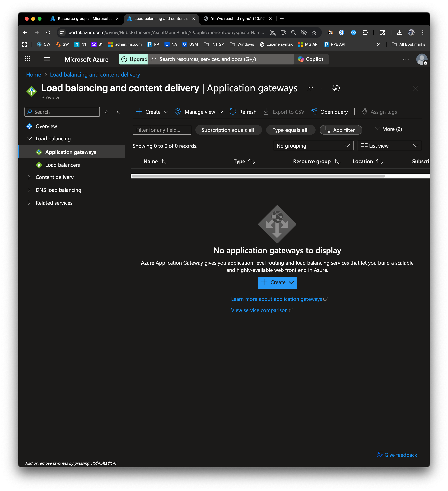This screenshot has height=491, width=448.
Task: Sort the table by Type column
Action: click(x=239, y=161)
